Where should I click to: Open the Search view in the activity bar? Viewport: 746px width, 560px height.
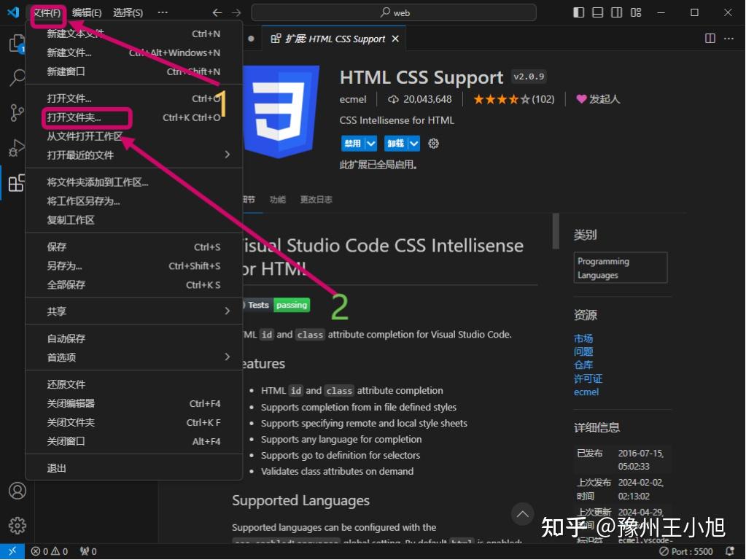(x=16, y=78)
